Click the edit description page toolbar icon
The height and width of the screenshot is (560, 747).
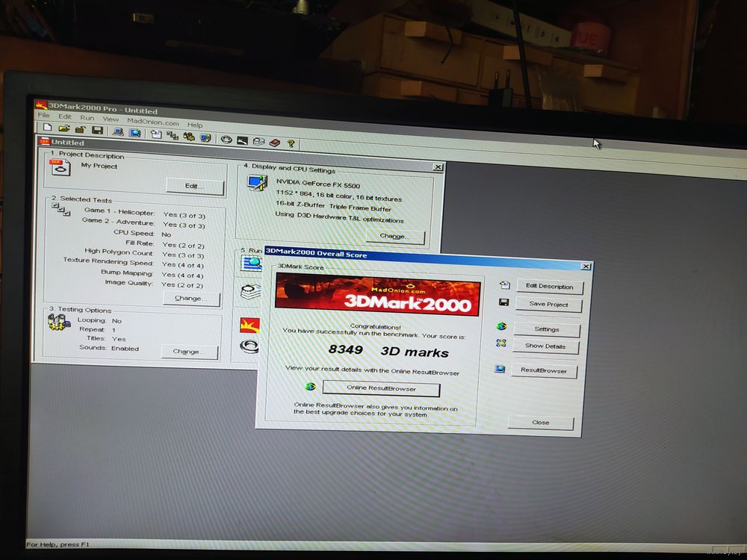[156, 134]
